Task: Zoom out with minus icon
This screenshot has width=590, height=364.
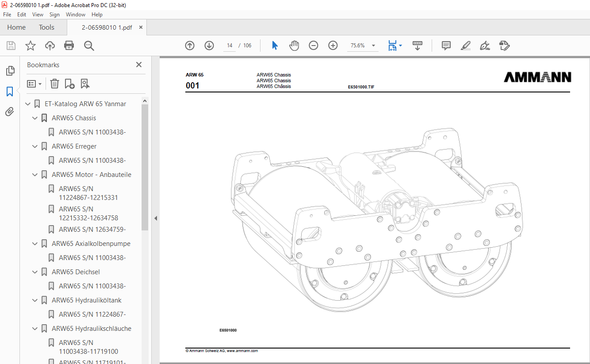Action: pos(314,46)
